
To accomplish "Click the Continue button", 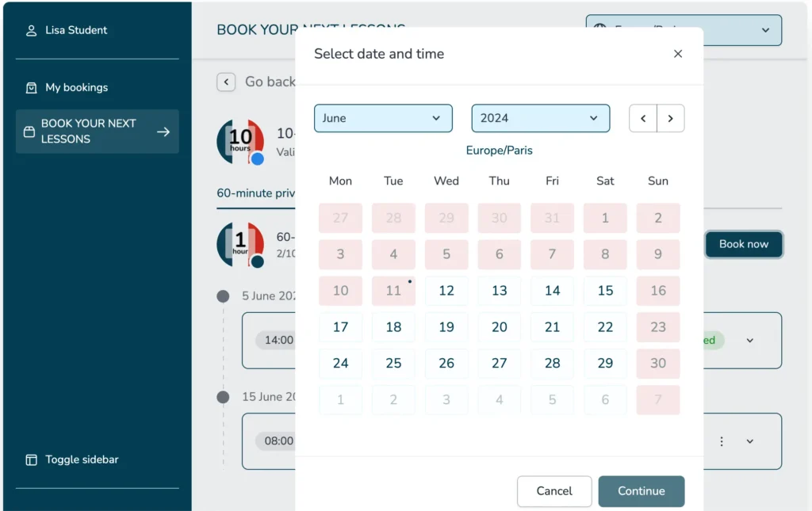I will coord(641,491).
